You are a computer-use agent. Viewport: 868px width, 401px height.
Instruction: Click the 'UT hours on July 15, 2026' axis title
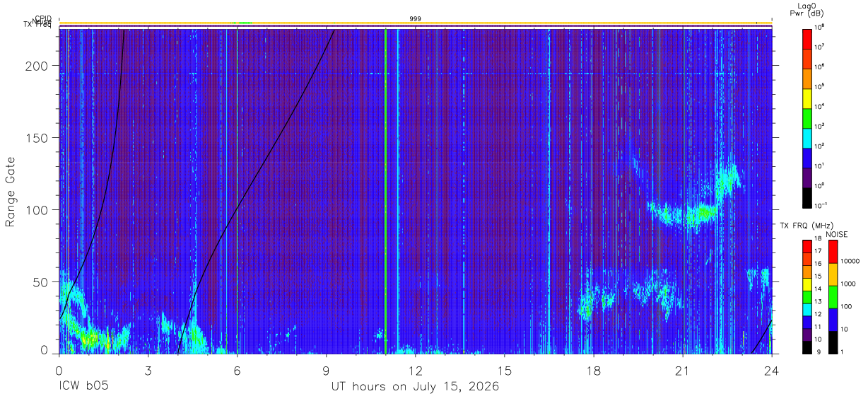[416, 387]
